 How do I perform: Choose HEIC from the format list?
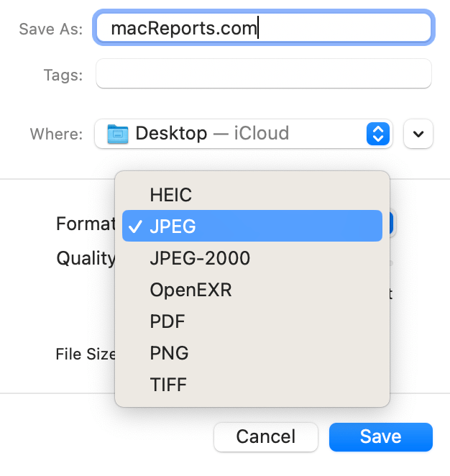pos(171,194)
